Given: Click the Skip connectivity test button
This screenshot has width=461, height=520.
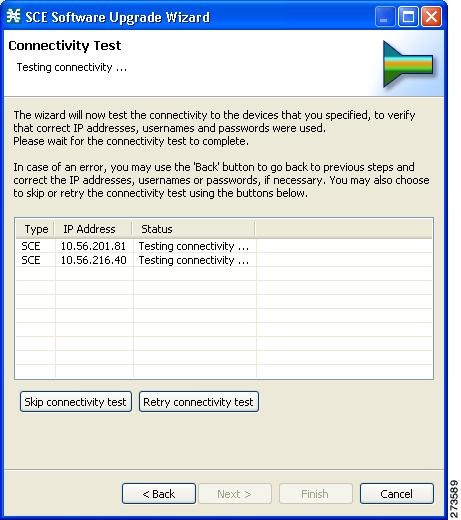Looking at the screenshot, I should tap(76, 402).
